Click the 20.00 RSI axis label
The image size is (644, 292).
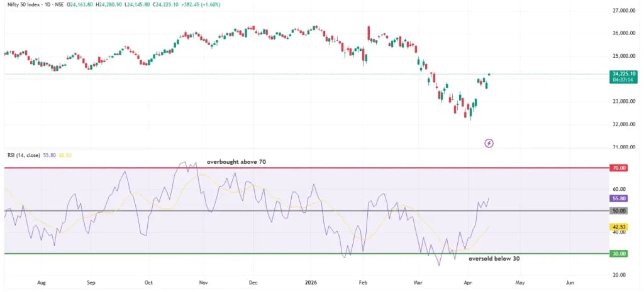[x=619, y=275]
